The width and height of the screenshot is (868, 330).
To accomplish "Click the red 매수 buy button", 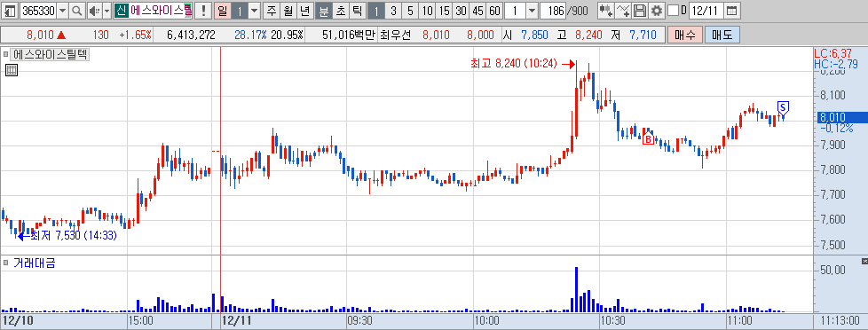I will (685, 35).
